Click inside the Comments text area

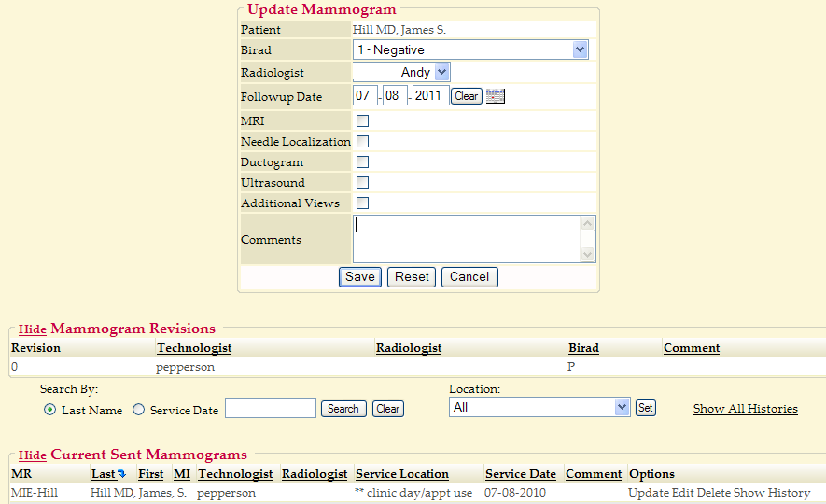click(x=467, y=239)
